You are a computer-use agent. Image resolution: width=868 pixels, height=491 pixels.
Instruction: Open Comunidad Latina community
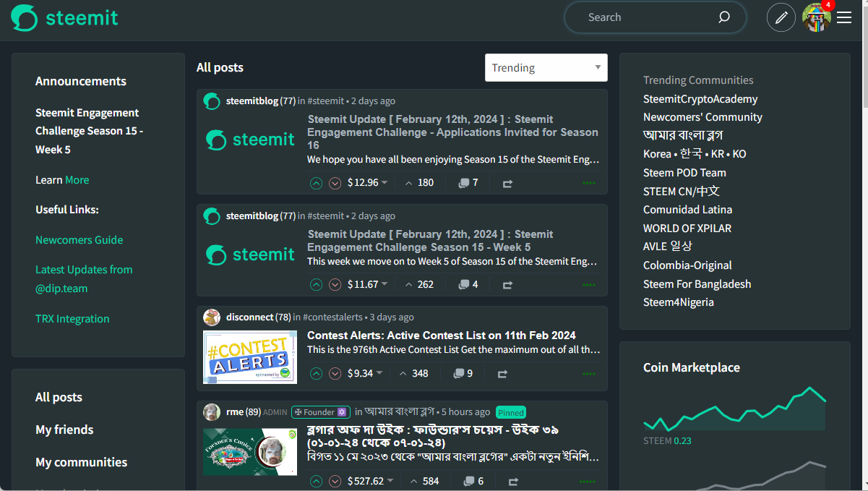point(687,210)
